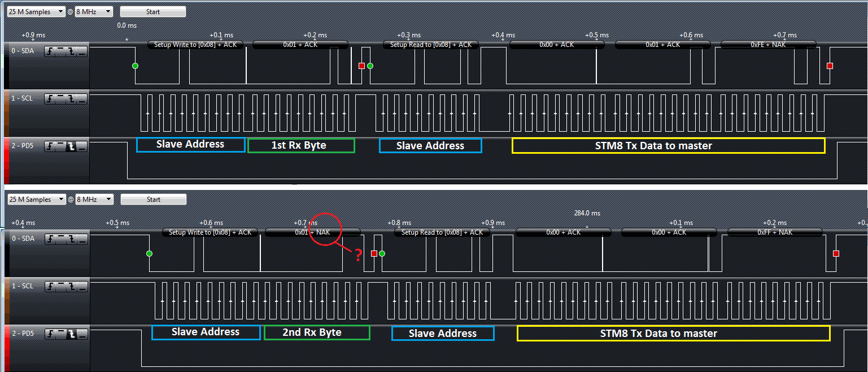Set rising-edge trigger on SDA in lower capture
The height and width of the screenshot is (372, 868).
click(50, 239)
